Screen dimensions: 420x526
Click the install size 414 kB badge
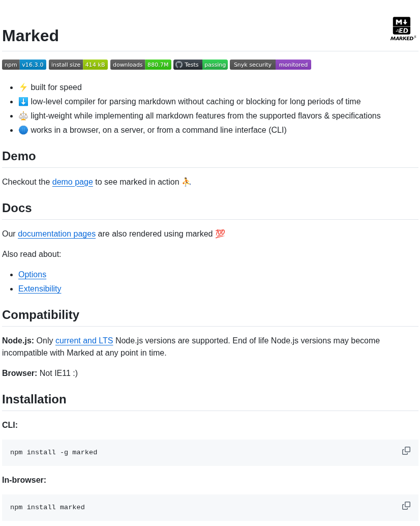78,65
